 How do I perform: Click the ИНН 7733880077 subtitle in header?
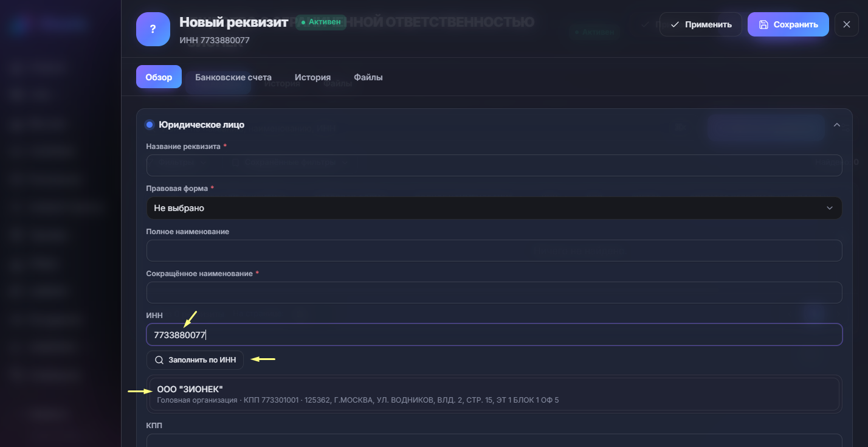[215, 40]
